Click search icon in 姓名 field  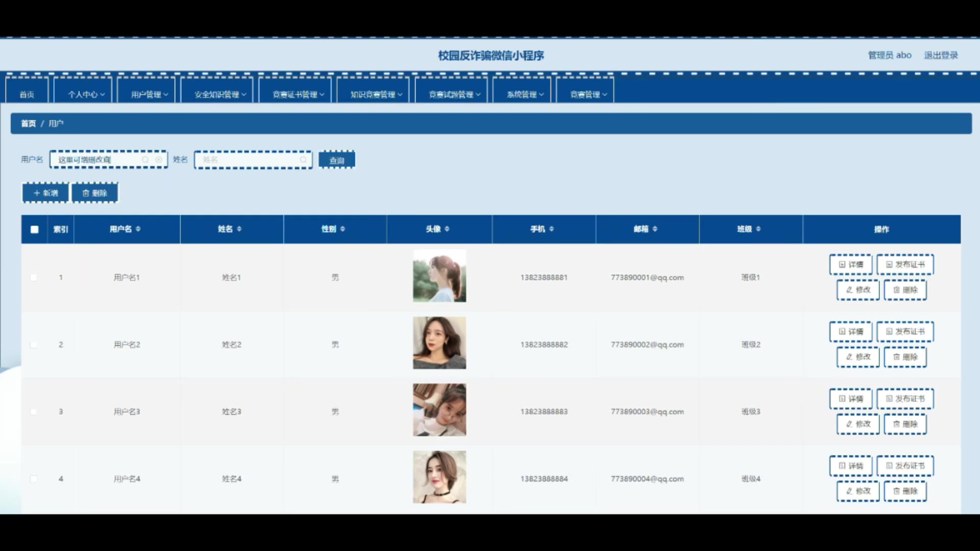pyautogui.click(x=303, y=160)
